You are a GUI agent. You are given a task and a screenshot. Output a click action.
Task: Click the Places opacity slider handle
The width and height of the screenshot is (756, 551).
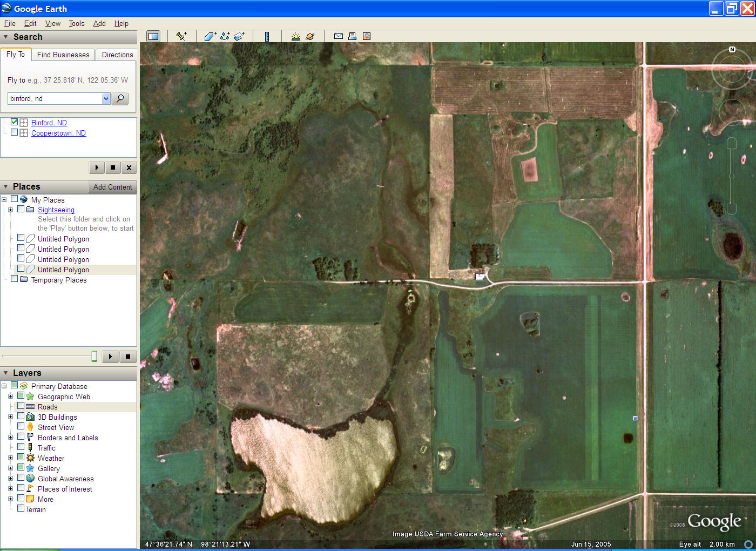[x=94, y=356]
